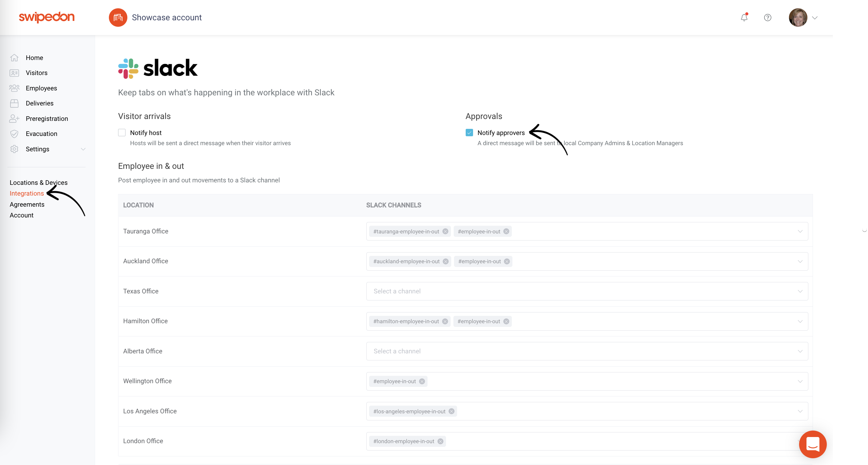This screenshot has height=465, width=868.
Task: Open the notifications bell
Action: pyautogui.click(x=744, y=18)
